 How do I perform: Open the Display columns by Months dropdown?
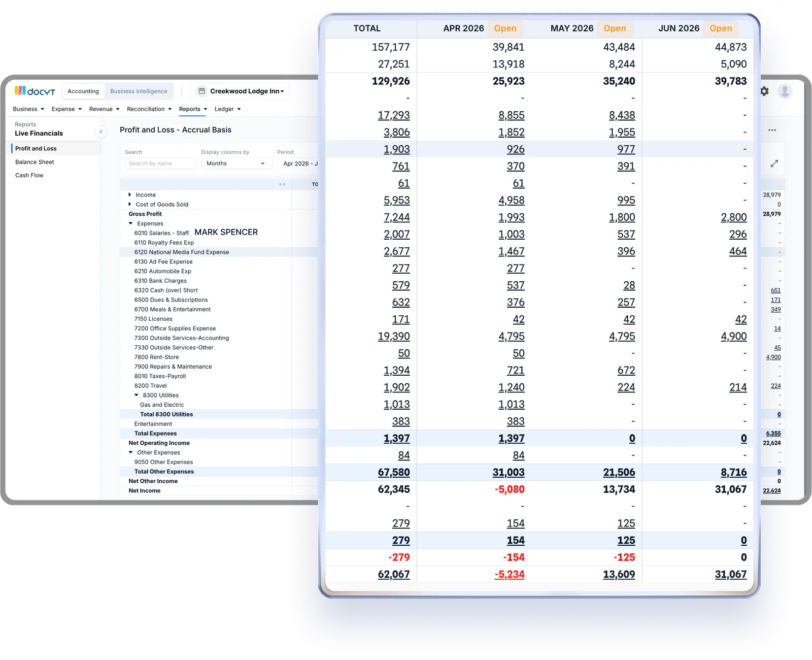pyautogui.click(x=236, y=163)
